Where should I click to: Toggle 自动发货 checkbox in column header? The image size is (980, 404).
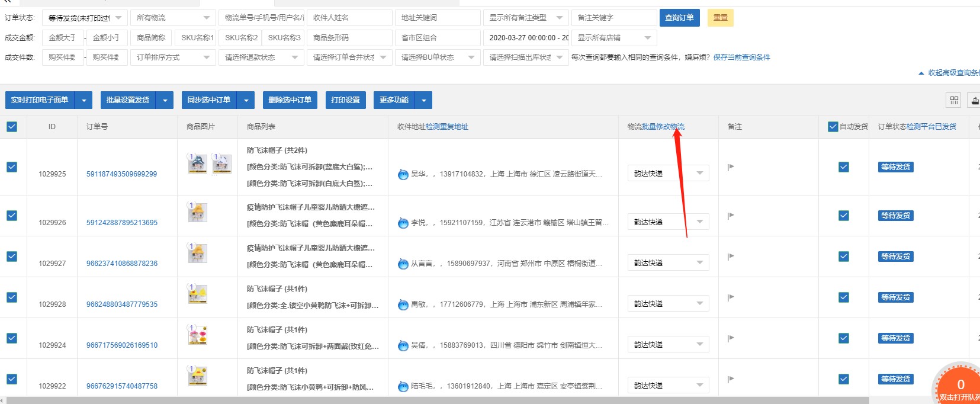click(x=833, y=127)
